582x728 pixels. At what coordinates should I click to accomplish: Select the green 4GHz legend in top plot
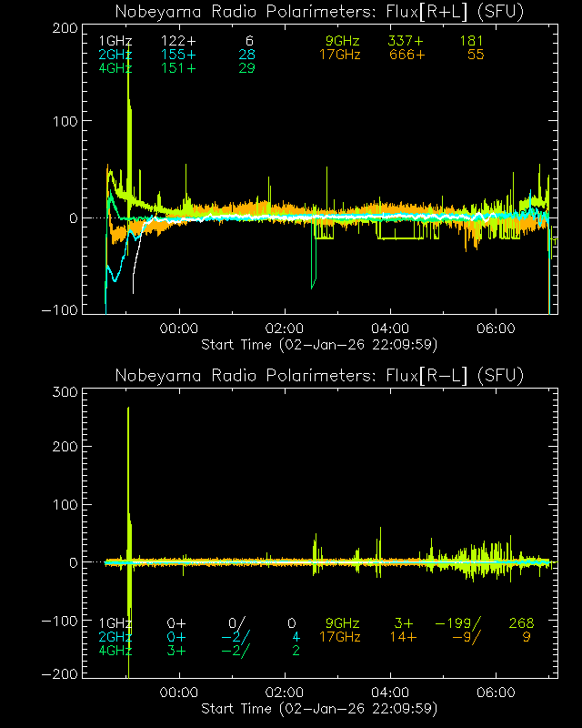(x=115, y=70)
